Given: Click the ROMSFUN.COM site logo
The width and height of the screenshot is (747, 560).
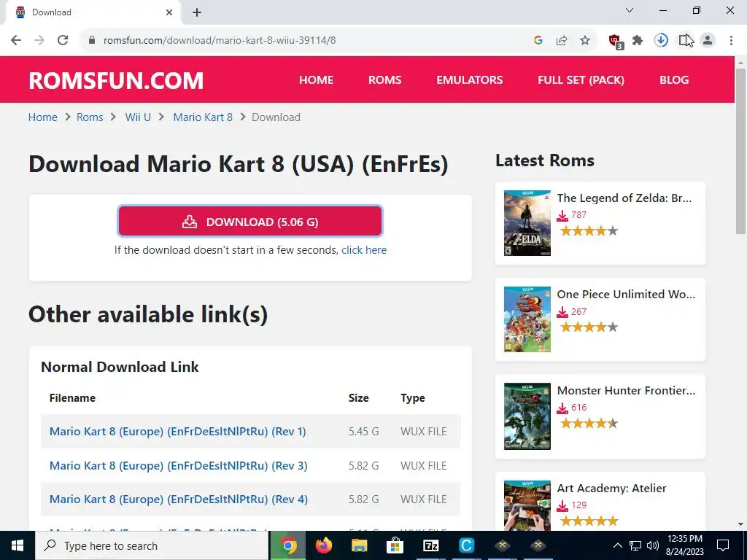Looking at the screenshot, I should pyautogui.click(x=116, y=80).
